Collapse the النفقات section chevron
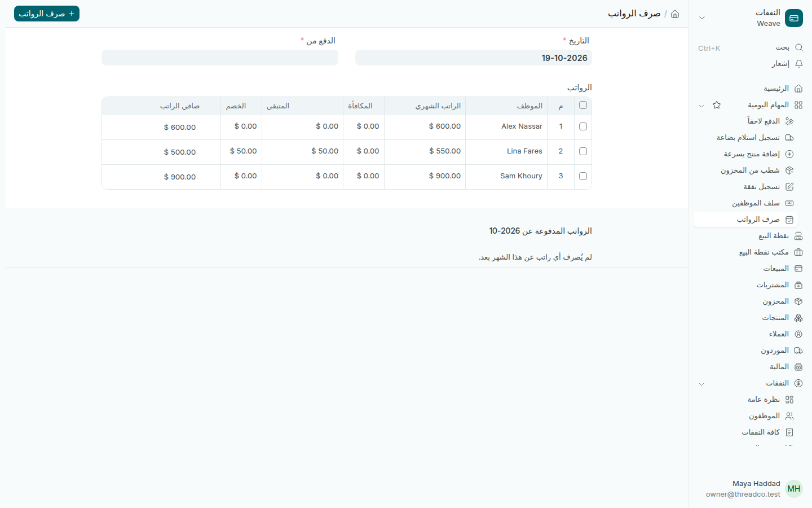The image size is (812, 508). pyautogui.click(x=701, y=384)
